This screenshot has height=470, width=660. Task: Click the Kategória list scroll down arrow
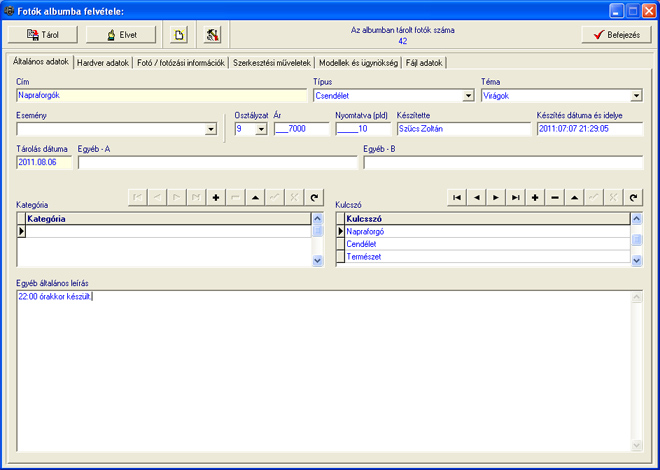317,261
